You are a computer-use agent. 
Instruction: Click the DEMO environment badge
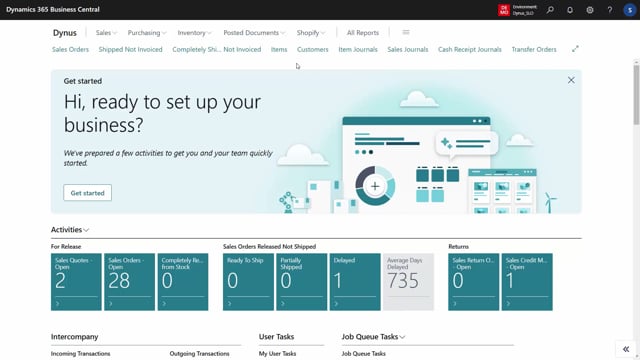click(x=504, y=10)
